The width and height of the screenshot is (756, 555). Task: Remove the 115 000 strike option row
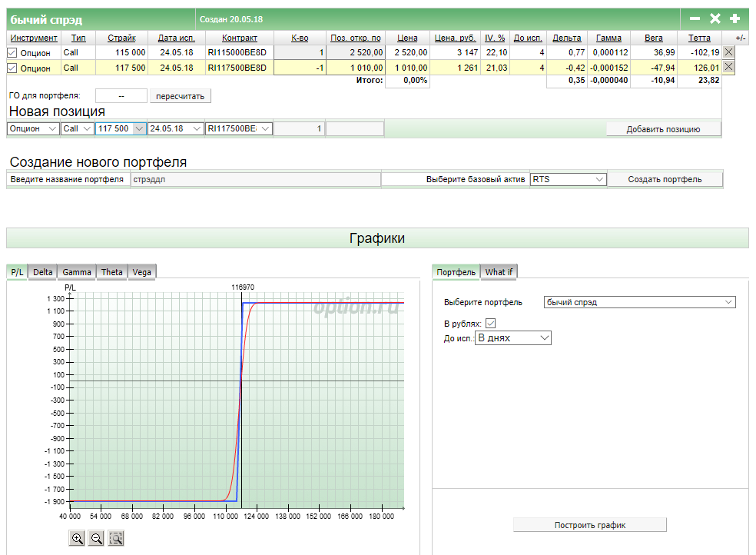(729, 52)
